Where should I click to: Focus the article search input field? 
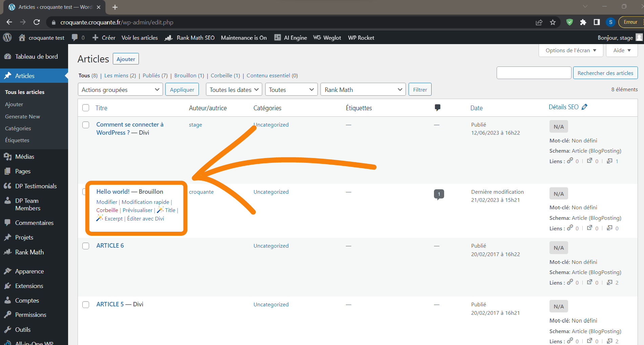pyautogui.click(x=534, y=73)
